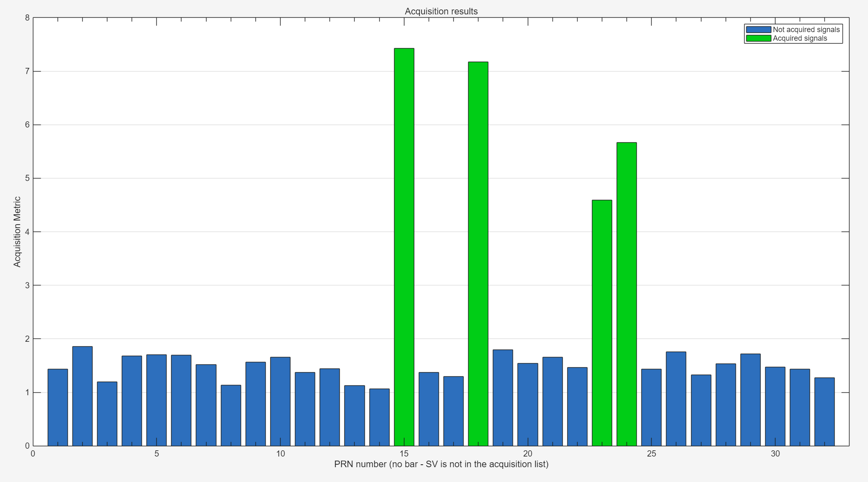Click the y-axis tick label 7
Screen dimensions: 868x482
[x=27, y=71]
